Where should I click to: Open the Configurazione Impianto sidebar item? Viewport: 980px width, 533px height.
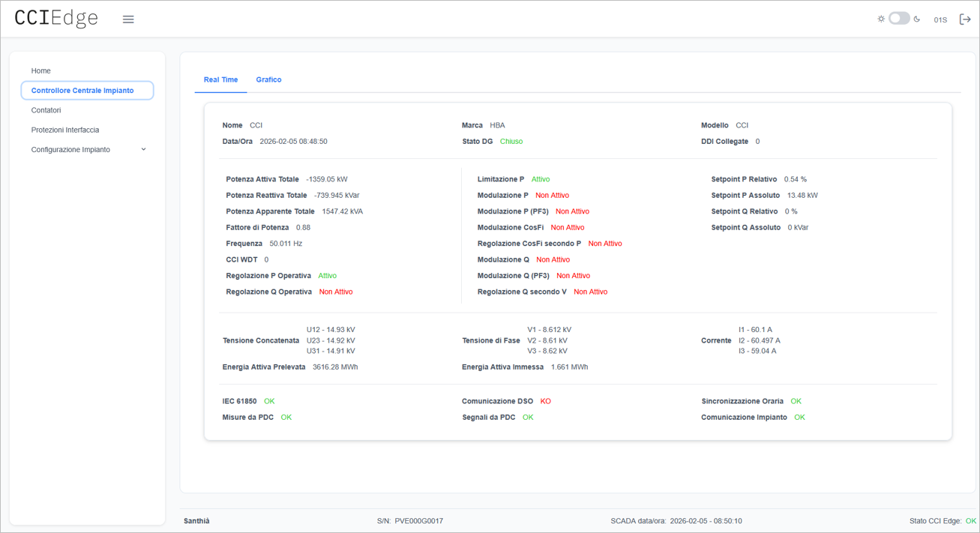pos(70,150)
